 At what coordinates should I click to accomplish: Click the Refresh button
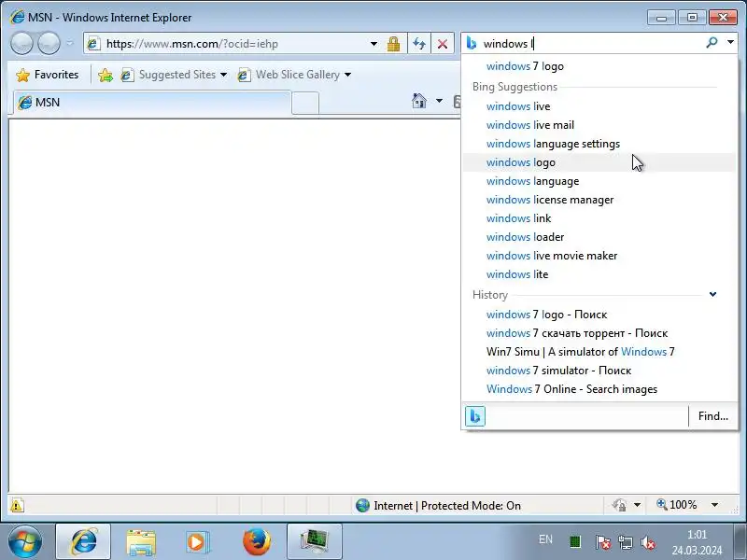419,44
